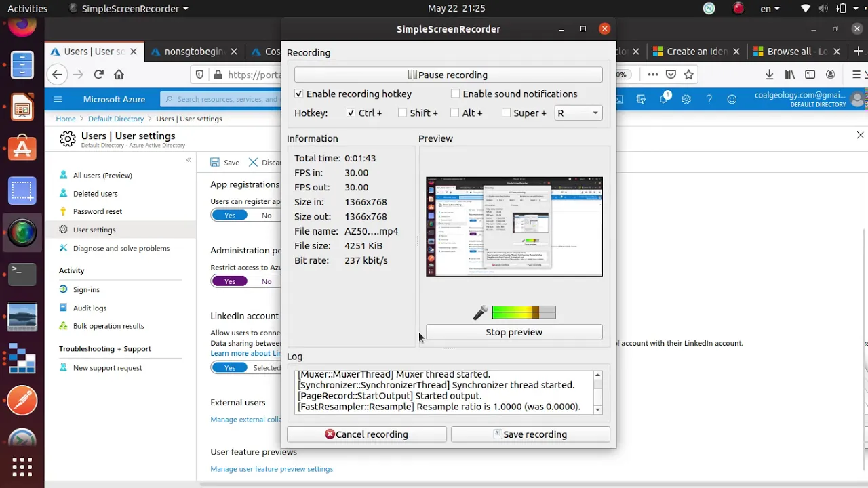Open the screenshot selection tool in dock

[x=22, y=191]
